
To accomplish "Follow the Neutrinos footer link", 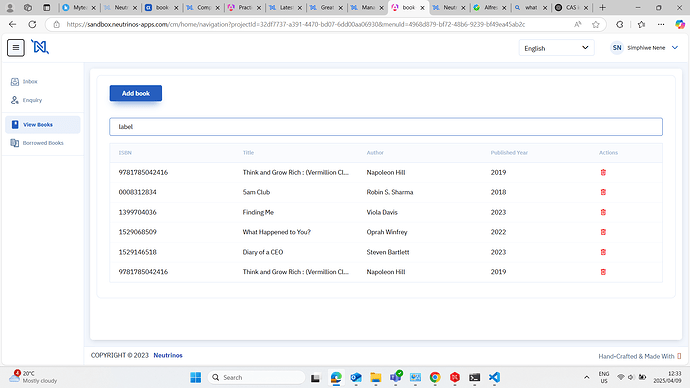I will click(168, 355).
